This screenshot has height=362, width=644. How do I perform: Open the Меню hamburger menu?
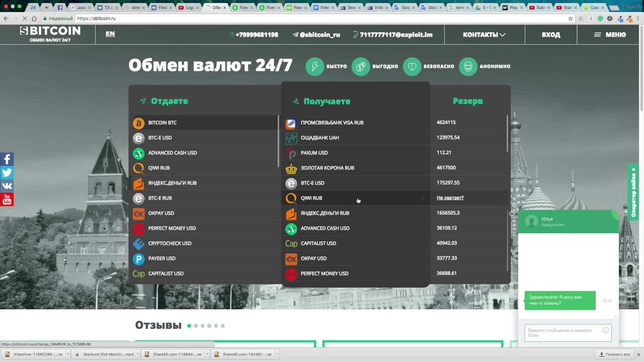tap(610, 35)
